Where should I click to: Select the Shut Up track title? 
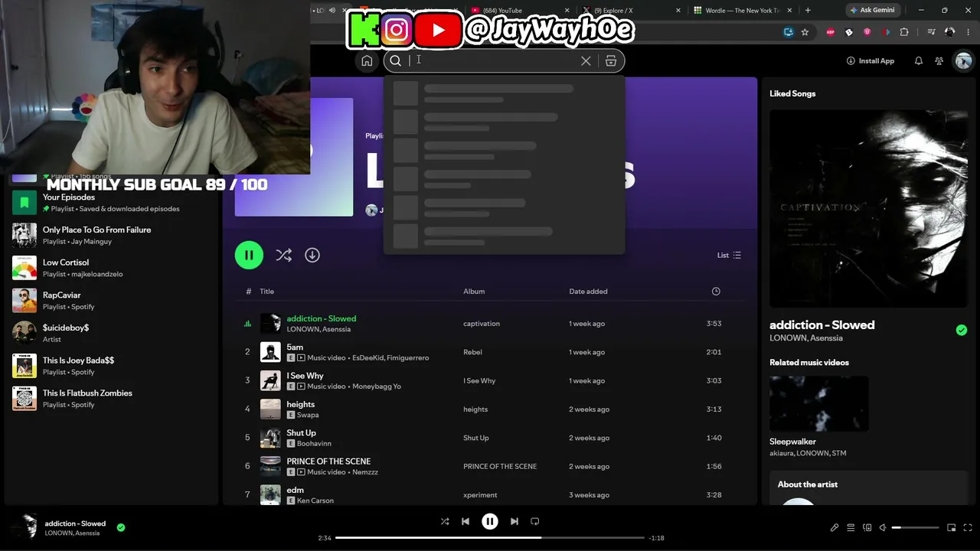301,433
